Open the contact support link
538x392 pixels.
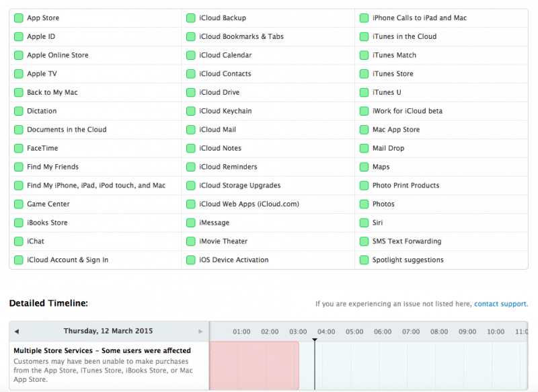pyautogui.click(x=500, y=303)
